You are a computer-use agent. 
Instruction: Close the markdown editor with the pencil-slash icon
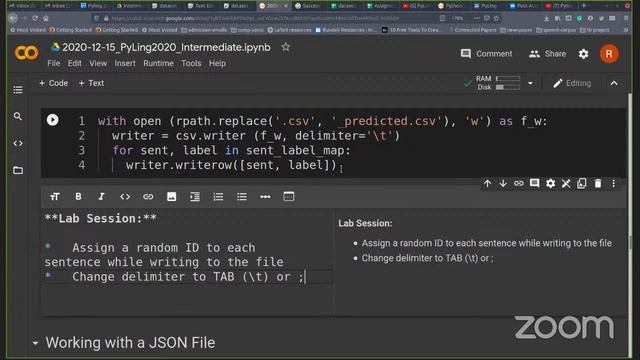tap(566, 184)
